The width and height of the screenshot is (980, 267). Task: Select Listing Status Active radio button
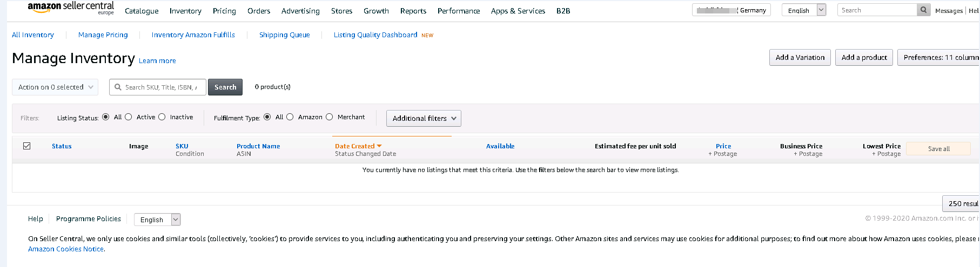pyautogui.click(x=128, y=117)
